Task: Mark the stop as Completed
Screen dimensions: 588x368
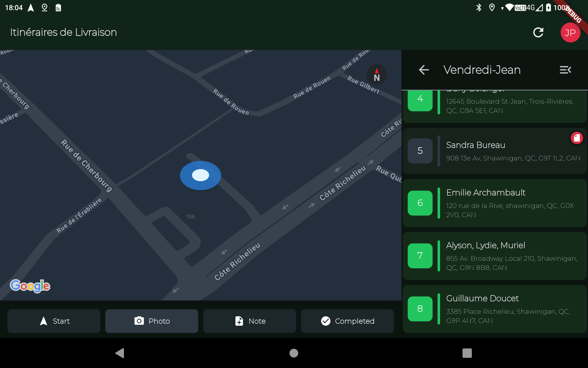Action: [x=347, y=321]
